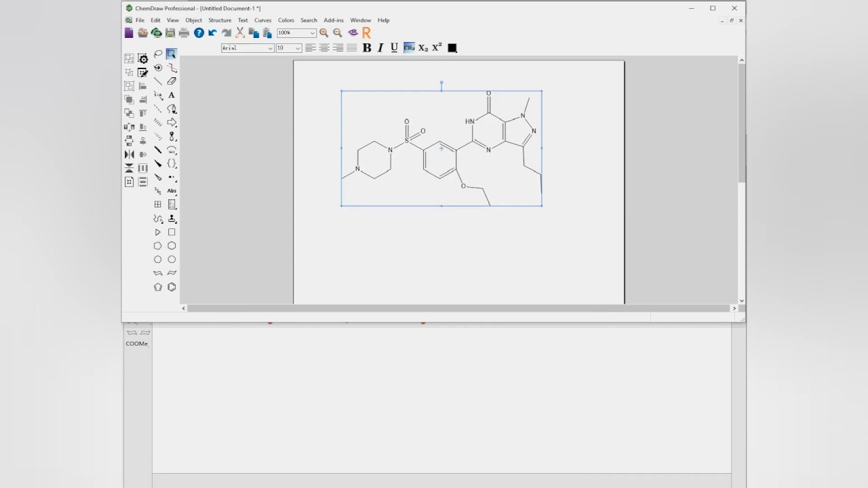Select the Lasso tool

click(158, 54)
